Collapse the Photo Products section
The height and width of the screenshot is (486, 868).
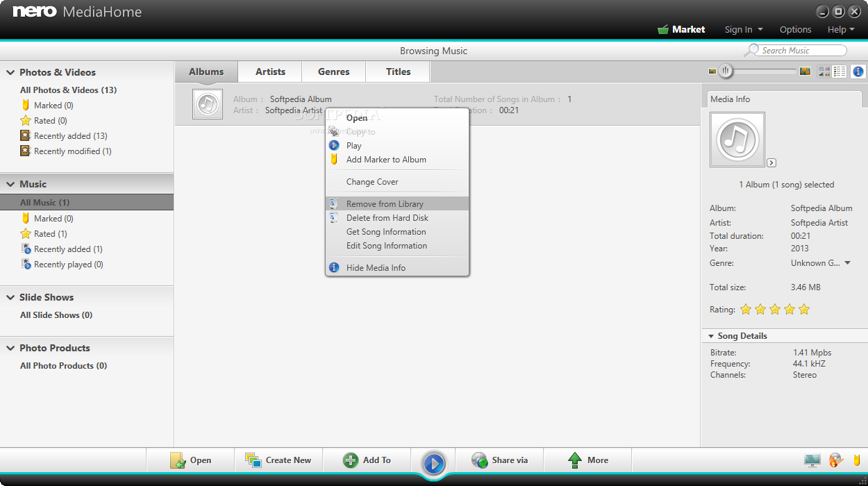[10, 348]
